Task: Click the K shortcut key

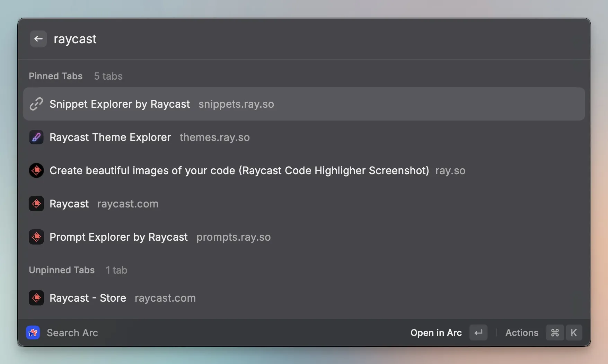Action: coord(574,332)
